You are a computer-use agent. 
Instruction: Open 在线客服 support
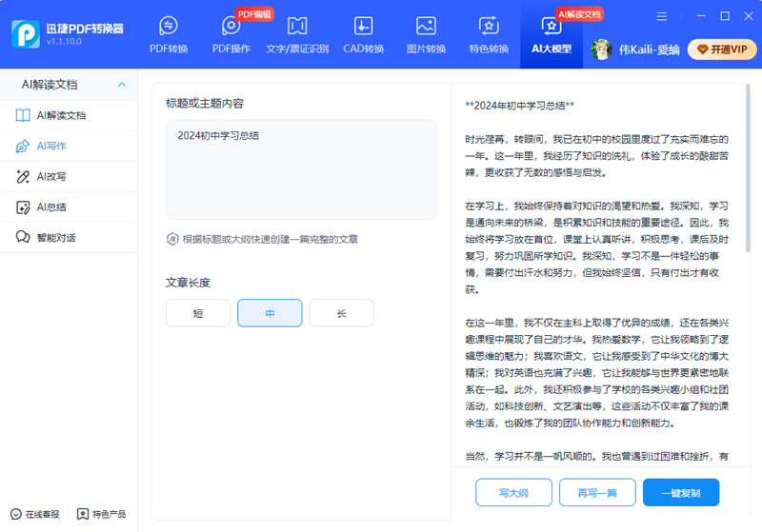35,514
